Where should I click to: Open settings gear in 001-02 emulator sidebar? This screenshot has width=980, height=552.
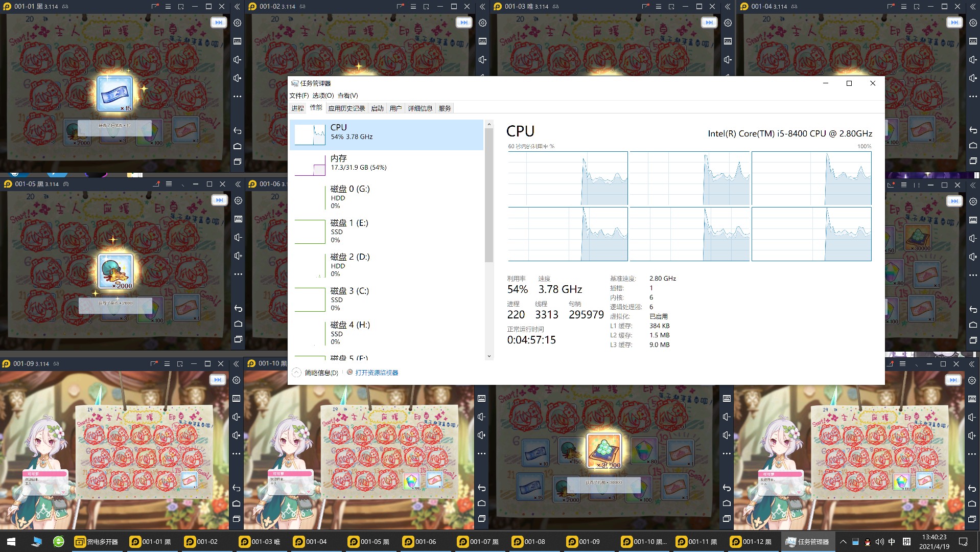pos(483,23)
